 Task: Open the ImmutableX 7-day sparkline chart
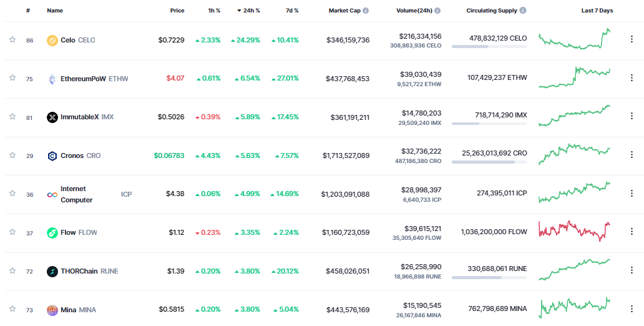[575, 116]
